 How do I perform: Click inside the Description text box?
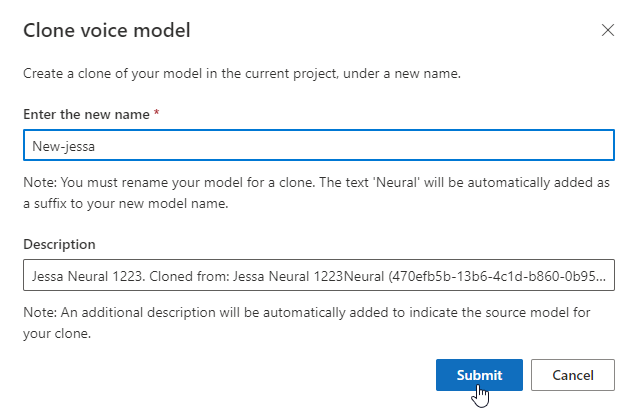tap(318, 275)
